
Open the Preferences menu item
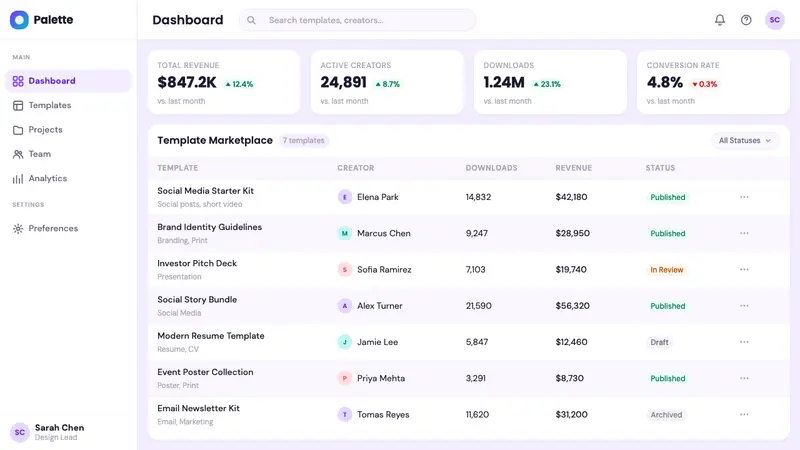pos(68,229)
